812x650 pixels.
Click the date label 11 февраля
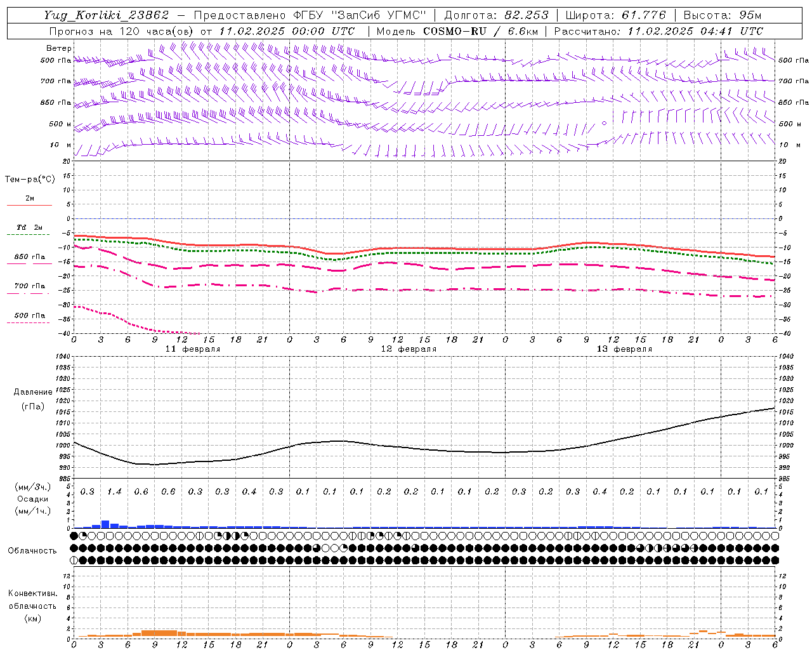[x=193, y=349]
